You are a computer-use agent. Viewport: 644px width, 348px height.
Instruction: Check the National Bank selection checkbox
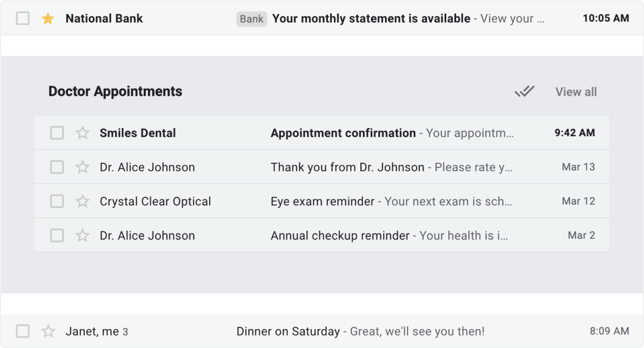pos(22,18)
